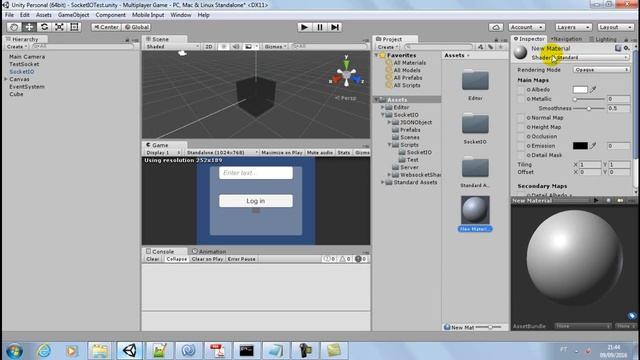This screenshot has width=640, height=360.
Task: Toggle Collapse in Console
Action: point(176,259)
